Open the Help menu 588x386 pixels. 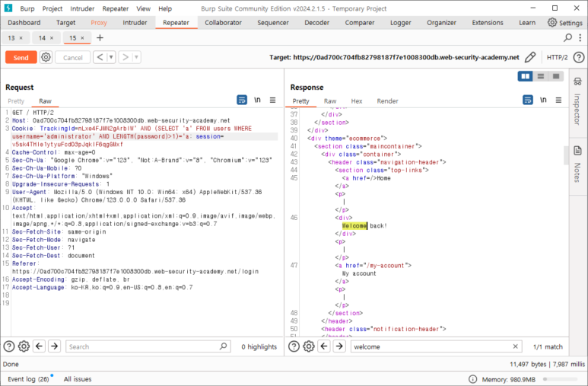point(164,8)
